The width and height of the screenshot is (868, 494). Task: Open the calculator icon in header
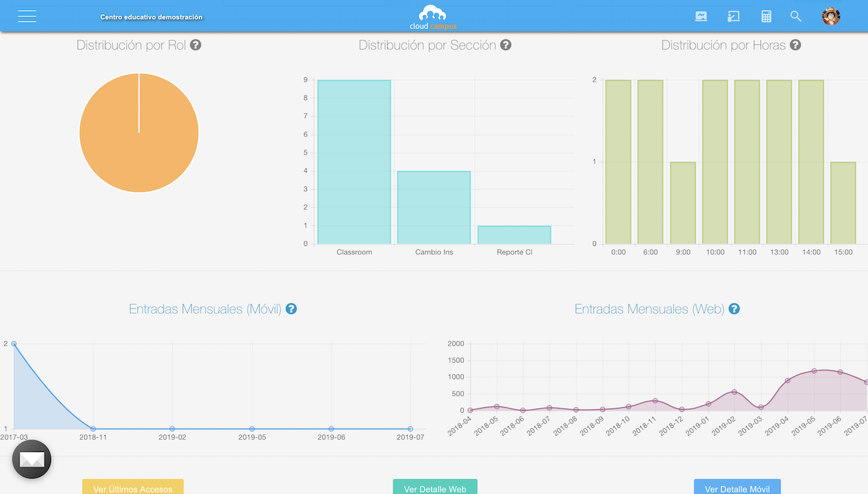(x=766, y=16)
